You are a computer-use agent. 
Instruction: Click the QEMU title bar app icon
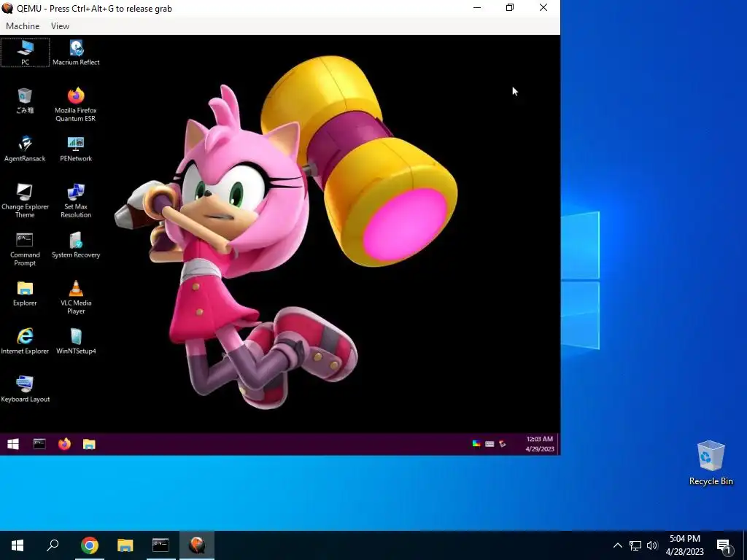point(7,8)
